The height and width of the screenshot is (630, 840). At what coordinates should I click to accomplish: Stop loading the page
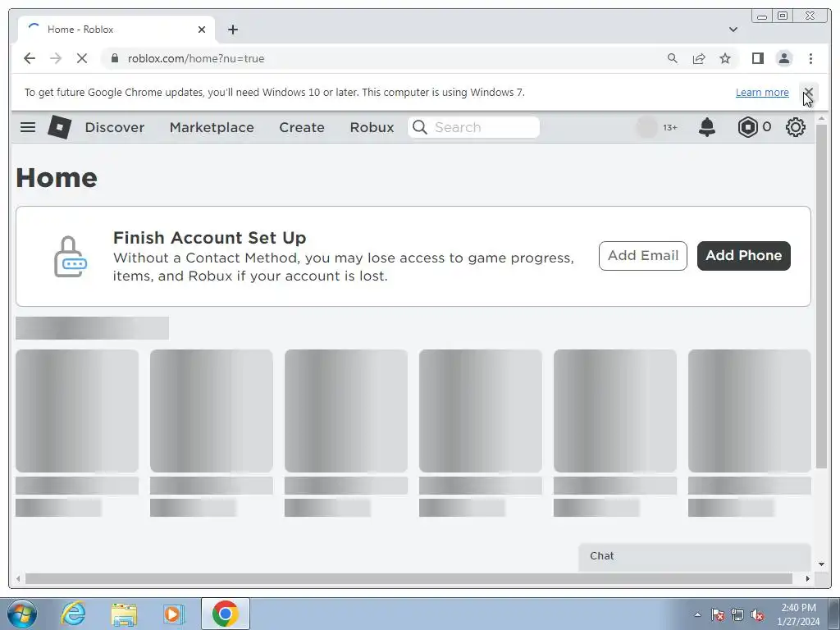click(x=82, y=58)
